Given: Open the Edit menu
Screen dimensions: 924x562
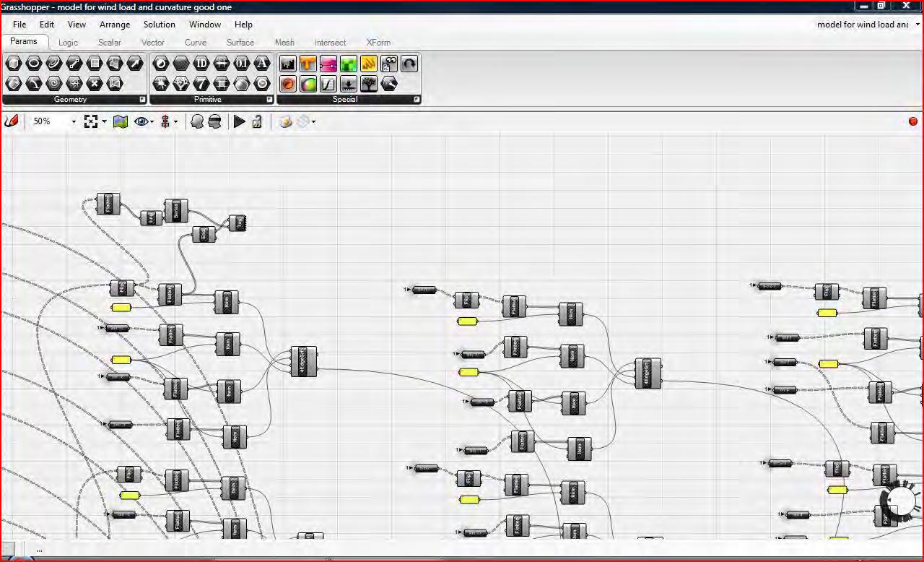Looking at the screenshot, I should [47, 25].
